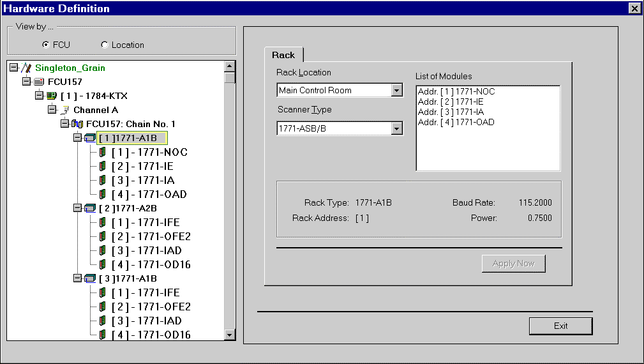Click the Channel A icon

[x=64, y=110]
